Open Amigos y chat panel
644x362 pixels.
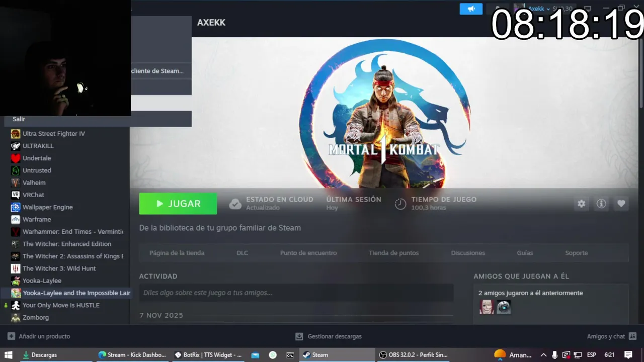point(612,336)
